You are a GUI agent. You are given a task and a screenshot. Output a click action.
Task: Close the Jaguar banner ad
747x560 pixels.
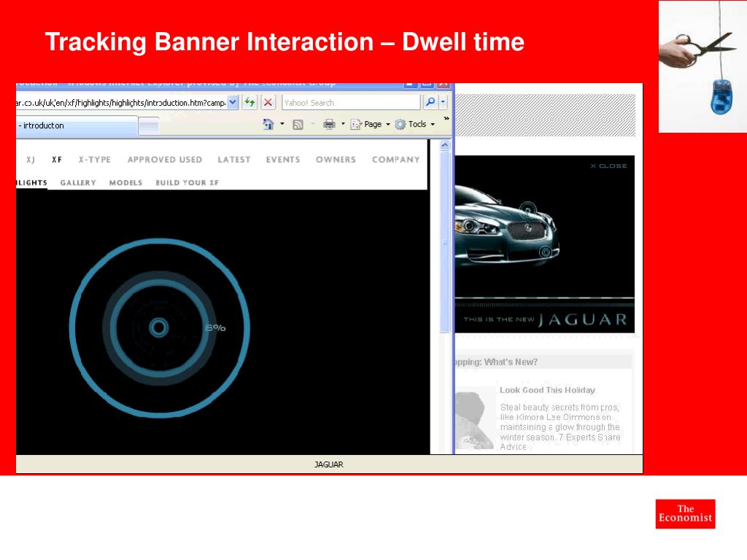pyautogui.click(x=609, y=166)
